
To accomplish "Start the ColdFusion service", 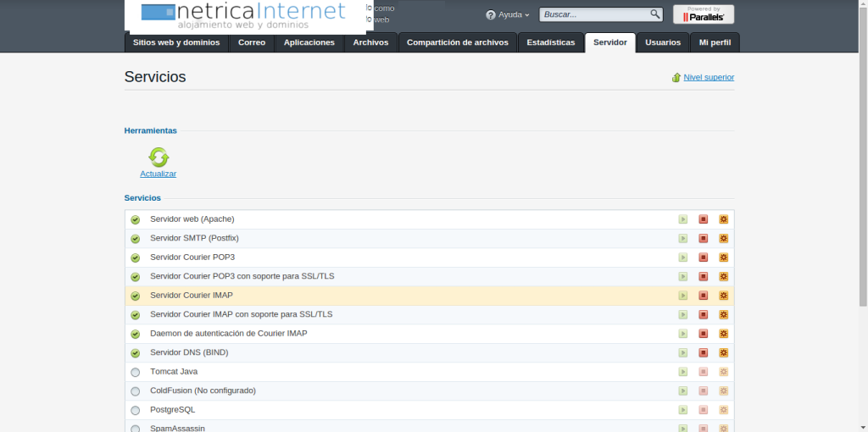I will (x=682, y=391).
